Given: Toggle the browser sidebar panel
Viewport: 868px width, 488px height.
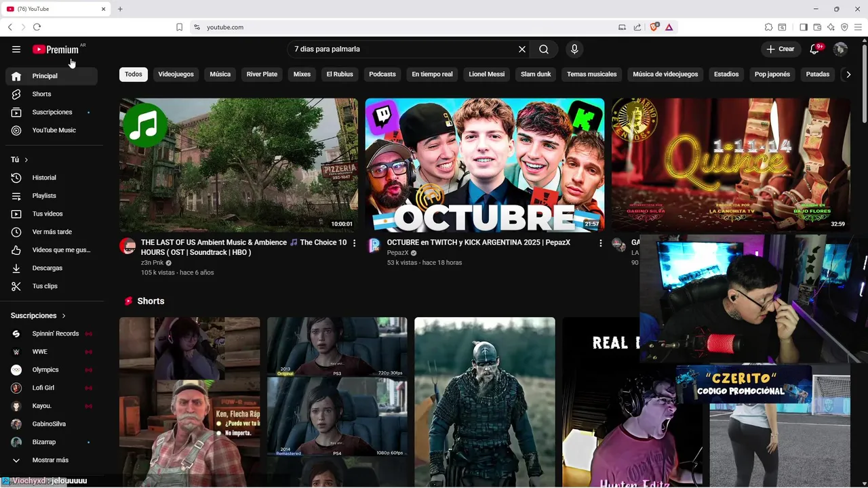Looking at the screenshot, I should (x=804, y=27).
